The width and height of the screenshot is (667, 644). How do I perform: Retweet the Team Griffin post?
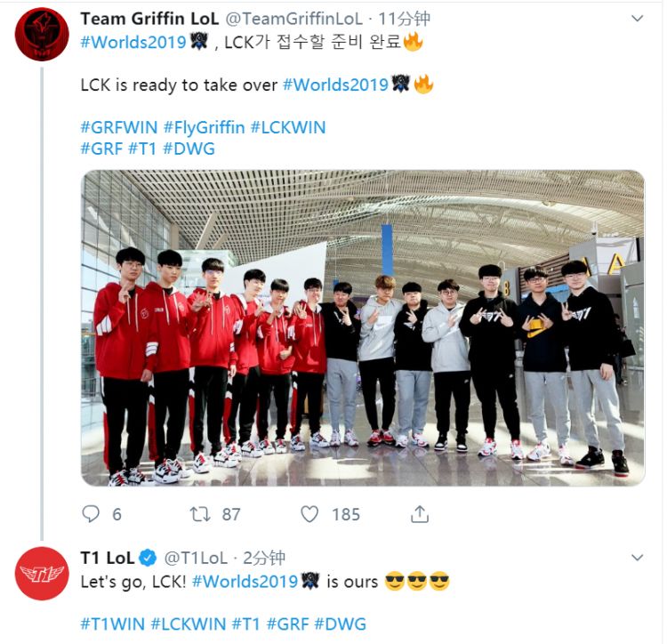click(200, 514)
